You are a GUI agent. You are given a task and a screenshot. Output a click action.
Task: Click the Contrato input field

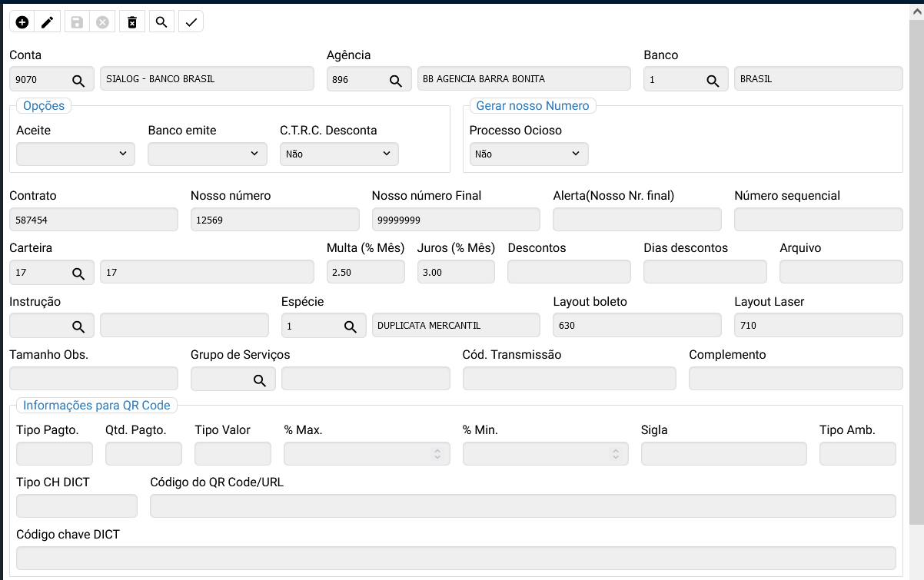click(x=93, y=220)
